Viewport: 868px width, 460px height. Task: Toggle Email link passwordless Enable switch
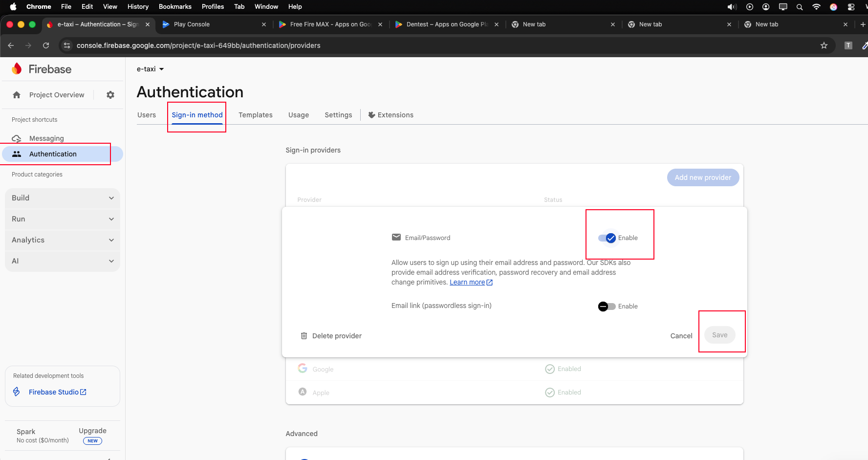607,307
